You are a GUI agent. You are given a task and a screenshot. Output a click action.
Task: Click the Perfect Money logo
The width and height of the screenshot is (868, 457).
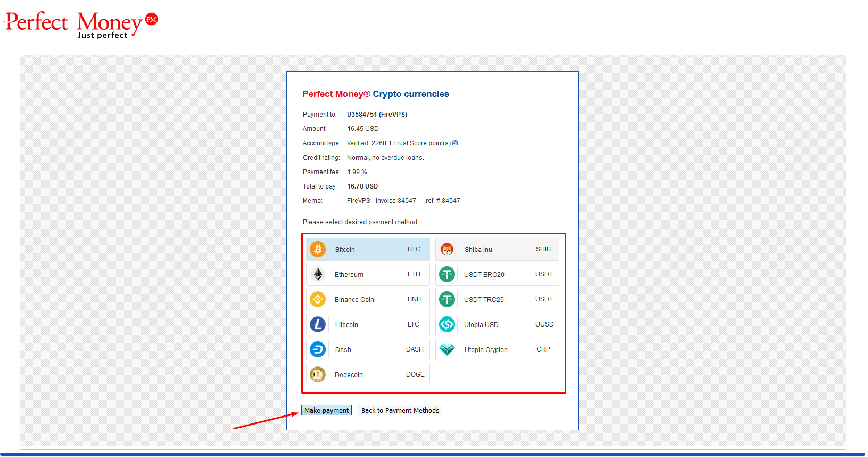81,25
